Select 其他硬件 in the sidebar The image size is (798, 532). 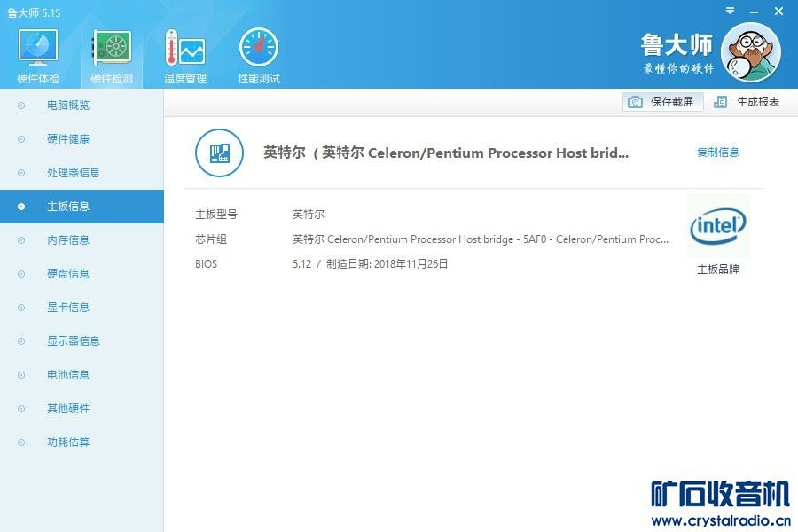pos(82,408)
